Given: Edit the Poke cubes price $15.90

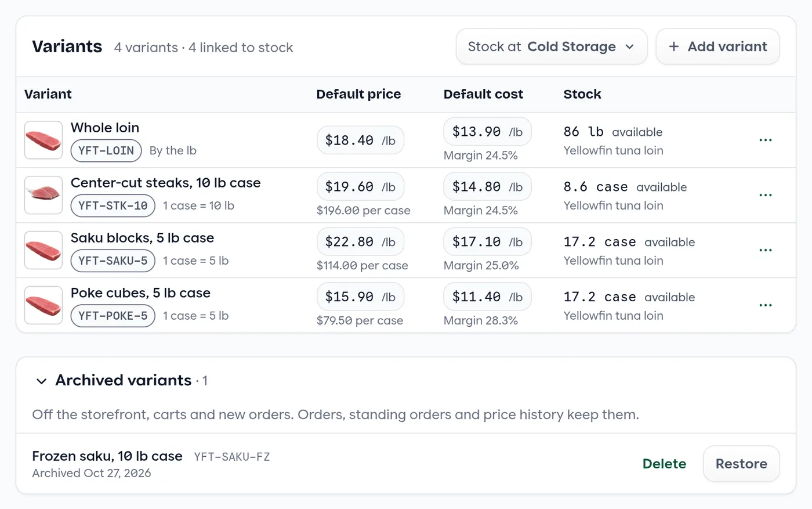Looking at the screenshot, I should 360,297.
